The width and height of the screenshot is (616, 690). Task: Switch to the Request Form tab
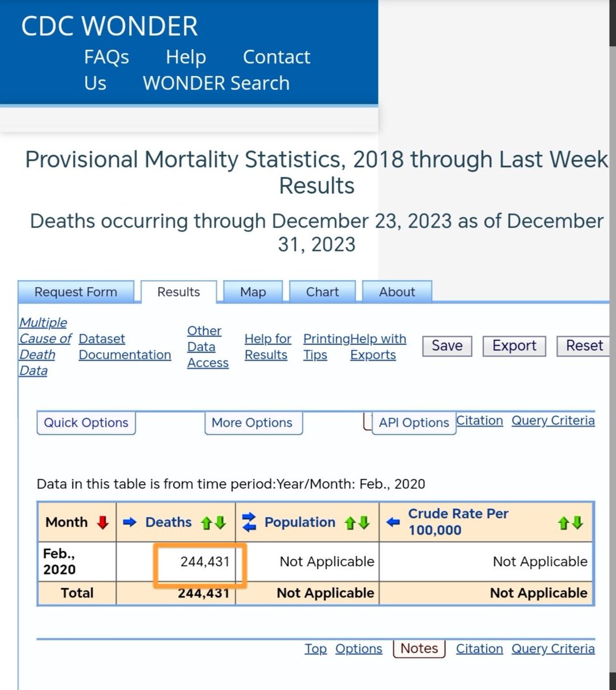pyautogui.click(x=76, y=292)
